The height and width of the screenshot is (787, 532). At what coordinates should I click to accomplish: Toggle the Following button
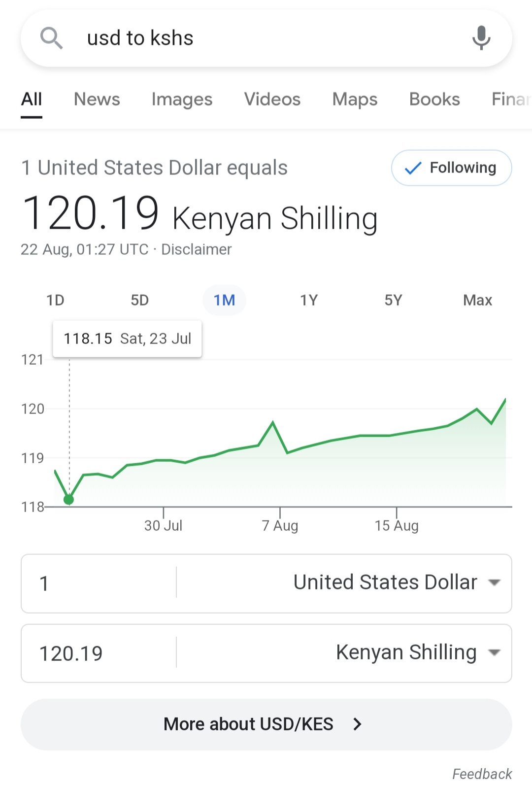[451, 168]
